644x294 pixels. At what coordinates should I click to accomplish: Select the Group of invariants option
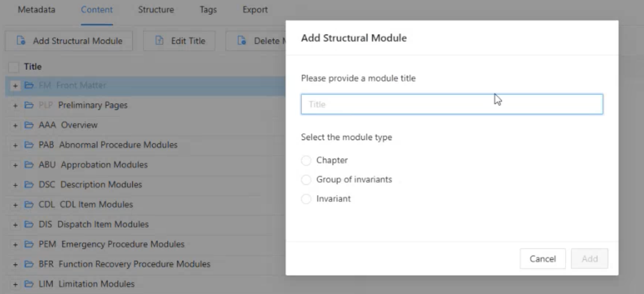(x=306, y=180)
